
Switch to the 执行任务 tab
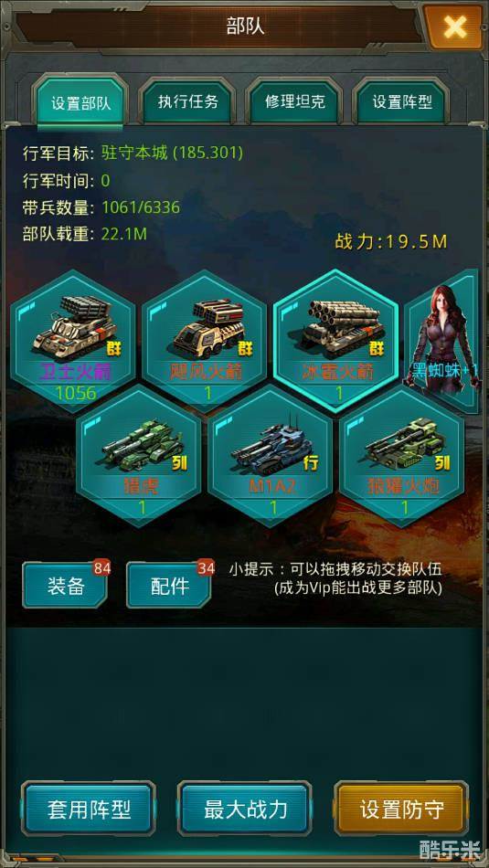(x=187, y=101)
